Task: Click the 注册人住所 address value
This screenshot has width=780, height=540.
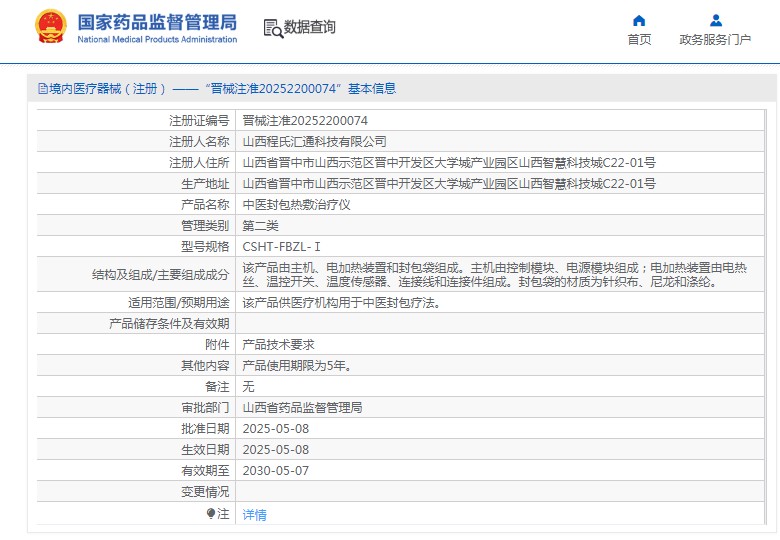Action: 449,163
